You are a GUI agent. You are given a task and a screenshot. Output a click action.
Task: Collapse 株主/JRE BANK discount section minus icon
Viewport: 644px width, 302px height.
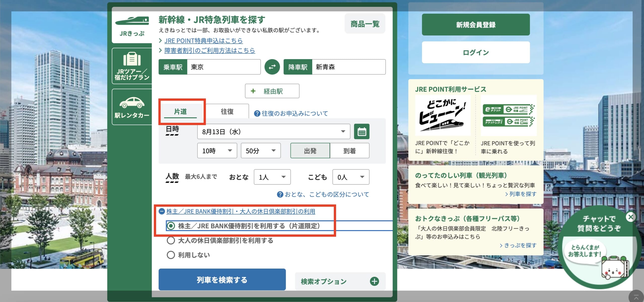162,211
